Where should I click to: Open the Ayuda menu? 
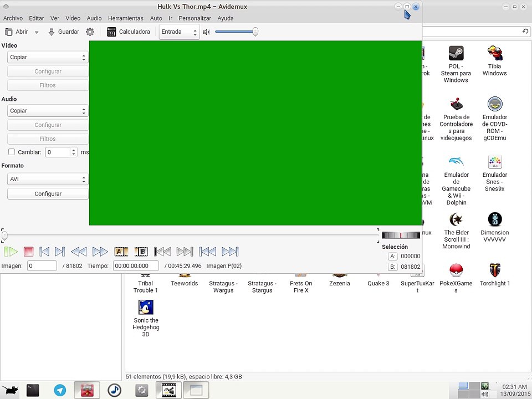tap(226, 18)
